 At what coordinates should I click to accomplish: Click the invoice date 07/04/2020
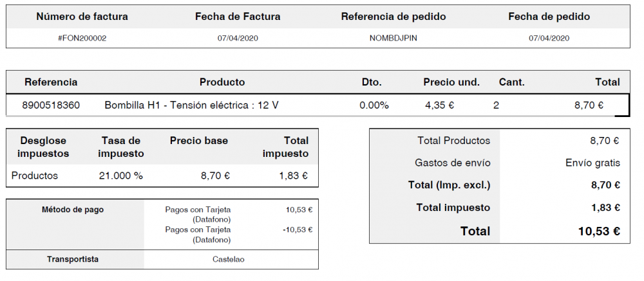coord(238,38)
